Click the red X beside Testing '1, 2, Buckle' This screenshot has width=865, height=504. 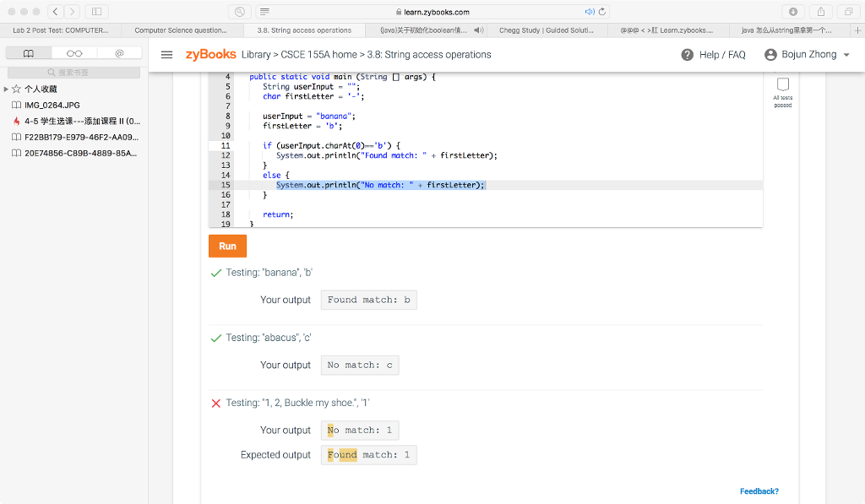[x=215, y=403]
